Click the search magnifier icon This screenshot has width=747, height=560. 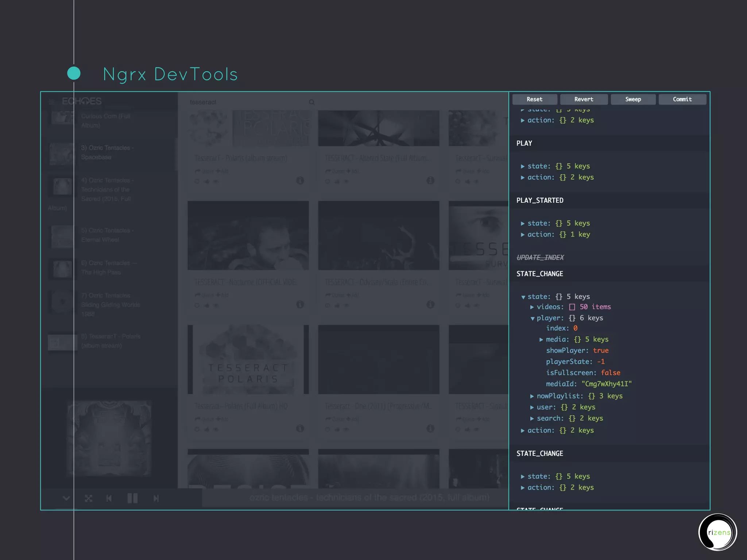[311, 102]
